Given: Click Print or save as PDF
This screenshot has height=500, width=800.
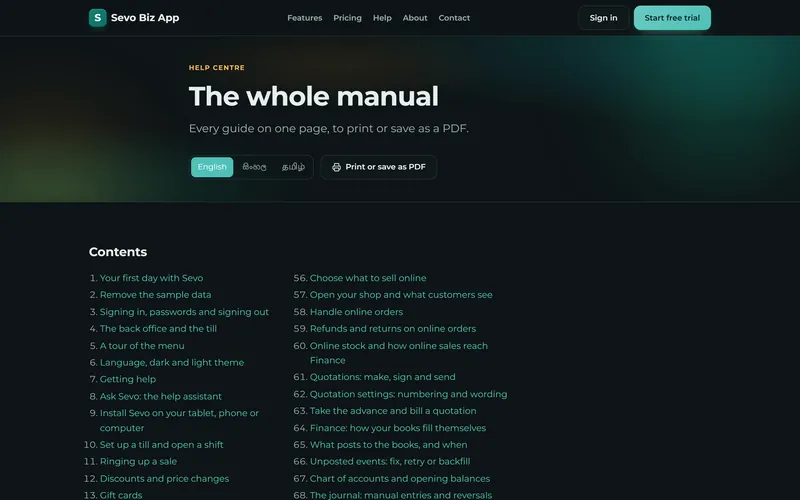Looking at the screenshot, I should (379, 167).
